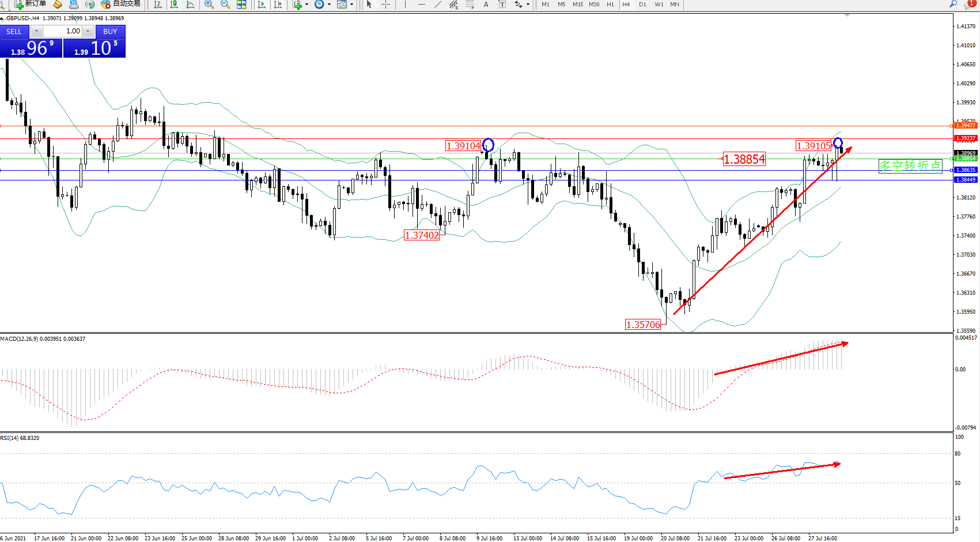Toggle the Auto Trading (自动交易) button

click(121, 4)
